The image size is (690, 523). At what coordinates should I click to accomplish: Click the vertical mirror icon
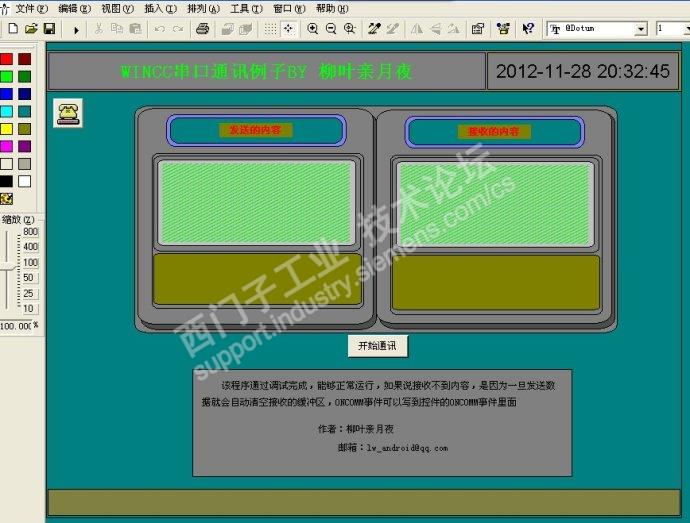tap(436, 29)
